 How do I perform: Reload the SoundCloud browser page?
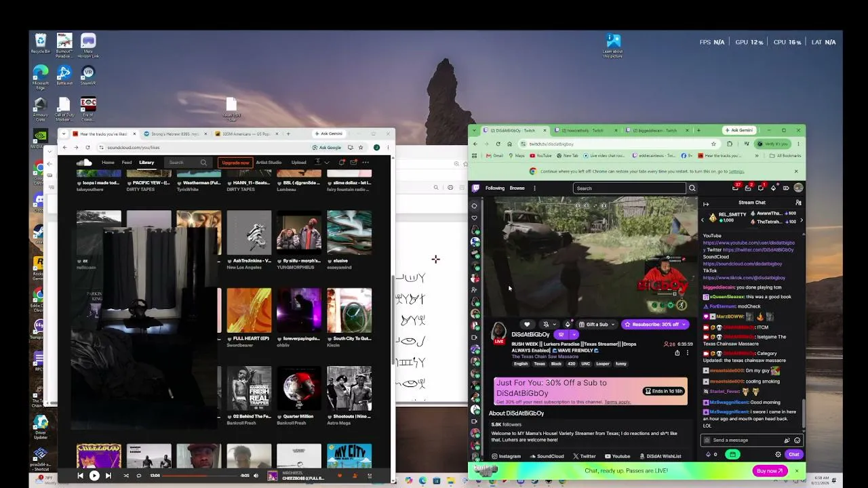tap(87, 147)
